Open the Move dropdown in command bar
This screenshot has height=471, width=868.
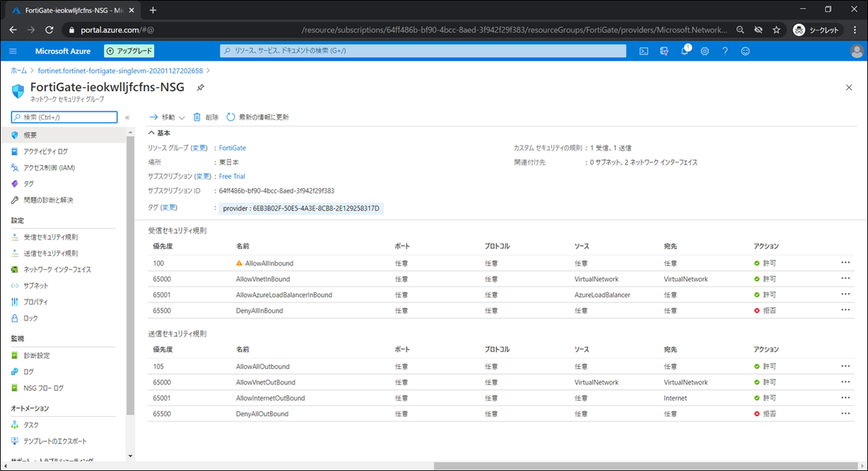167,117
